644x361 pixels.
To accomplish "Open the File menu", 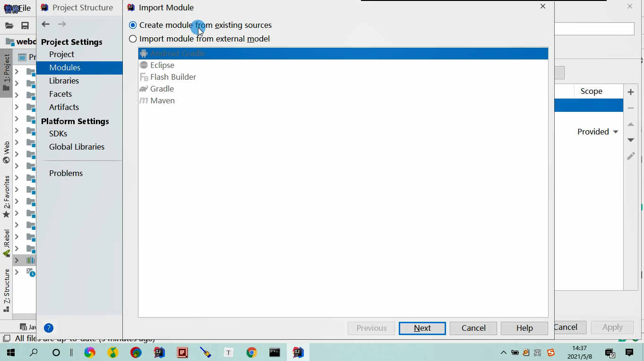I will (x=25, y=8).
